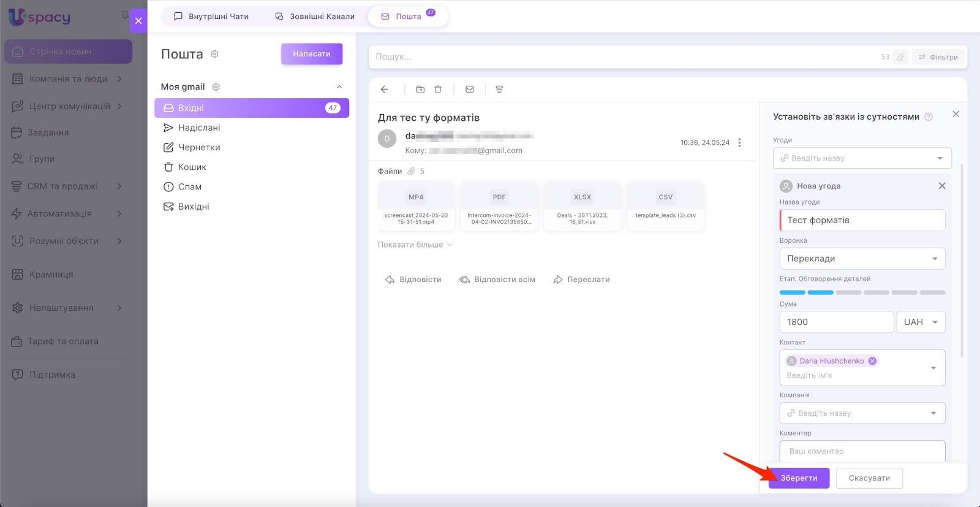Open Стрічка новин in sidebar
The image size is (980, 507).
coord(69,51)
